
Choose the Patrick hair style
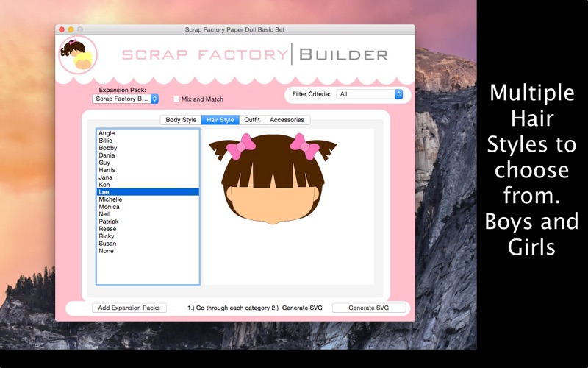[148, 222]
